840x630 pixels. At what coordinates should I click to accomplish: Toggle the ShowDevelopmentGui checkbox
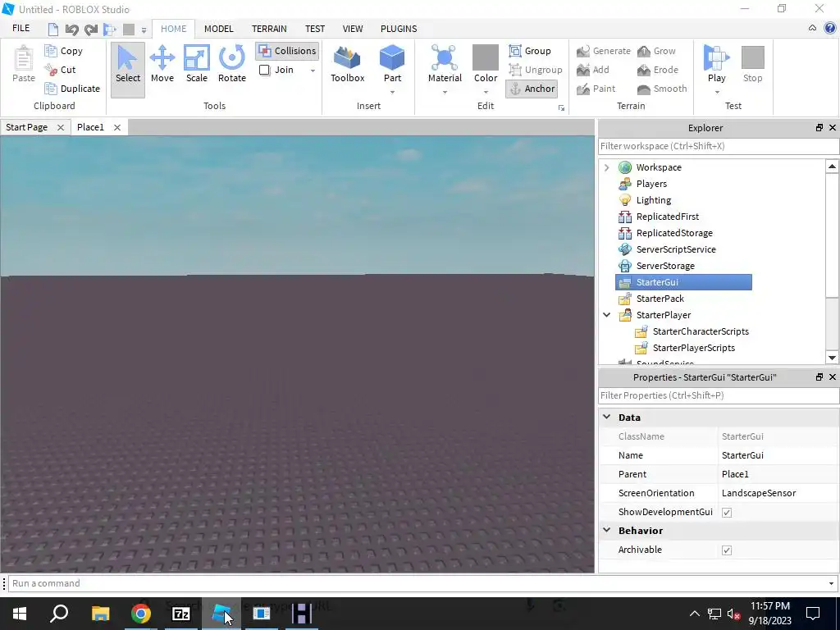pos(727,512)
